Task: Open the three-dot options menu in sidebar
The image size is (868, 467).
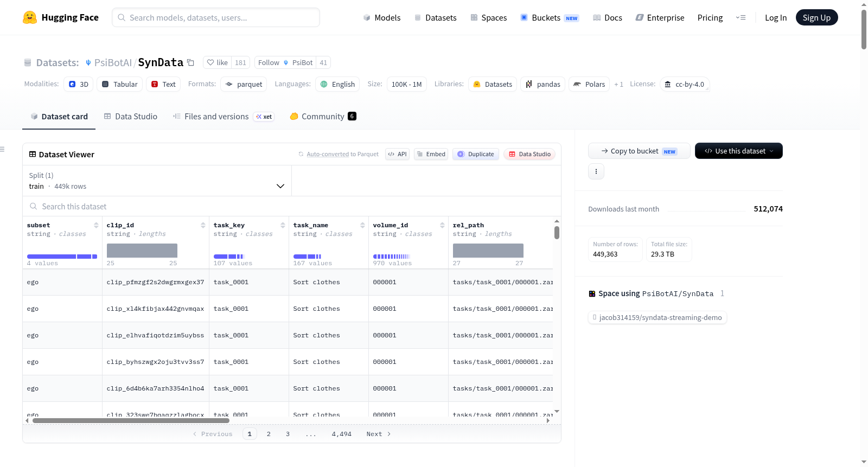Action: pyautogui.click(x=596, y=171)
